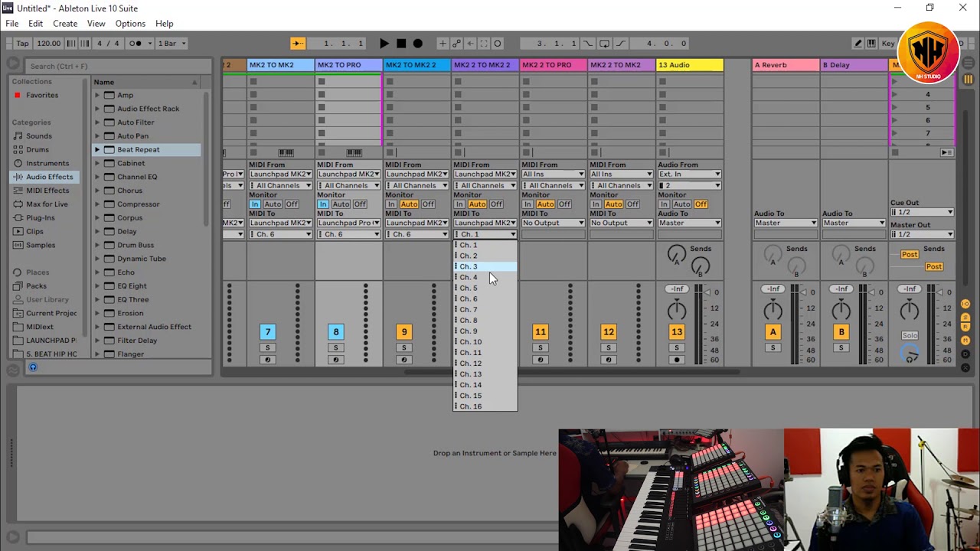980x551 pixels.
Task: Click A Reverb return track title
Action: (786, 65)
